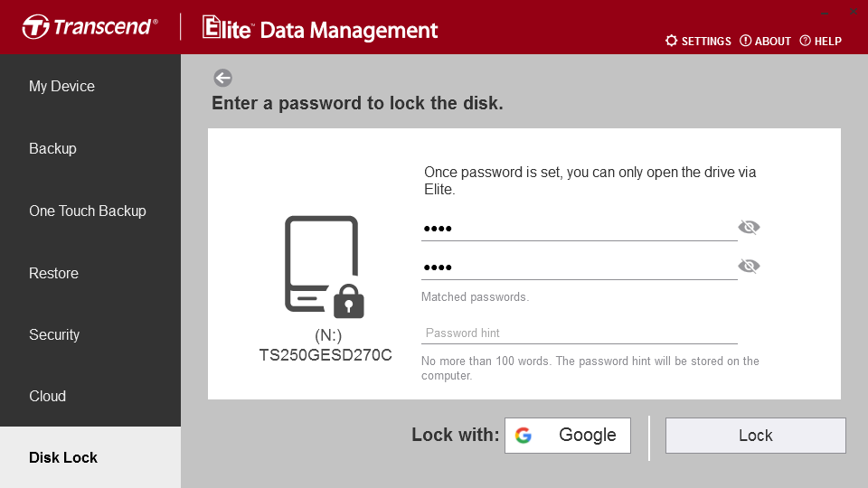The width and height of the screenshot is (868, 488).
Task: Click the Lock button
Action: coord(756,436)
